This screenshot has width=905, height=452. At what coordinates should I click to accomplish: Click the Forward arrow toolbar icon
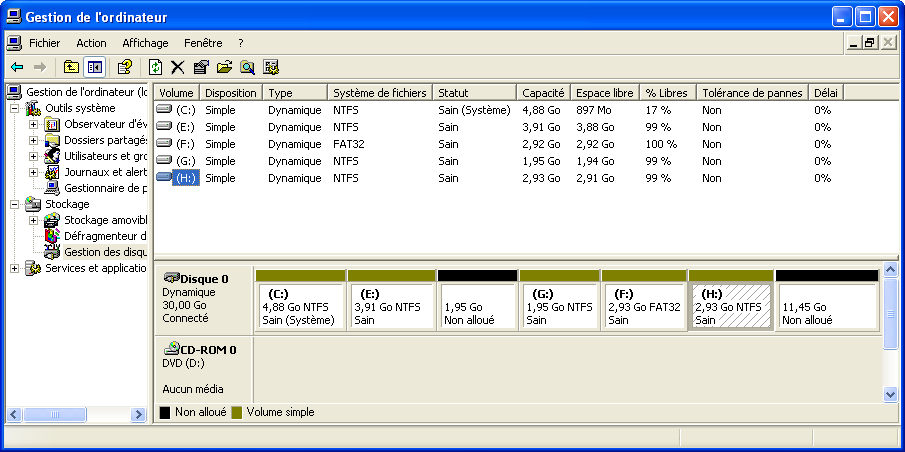click(x=40, y=68)
